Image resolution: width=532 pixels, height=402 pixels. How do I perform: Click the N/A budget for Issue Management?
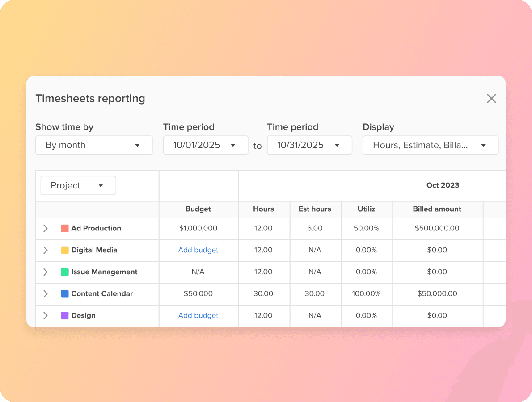[198, 272]
